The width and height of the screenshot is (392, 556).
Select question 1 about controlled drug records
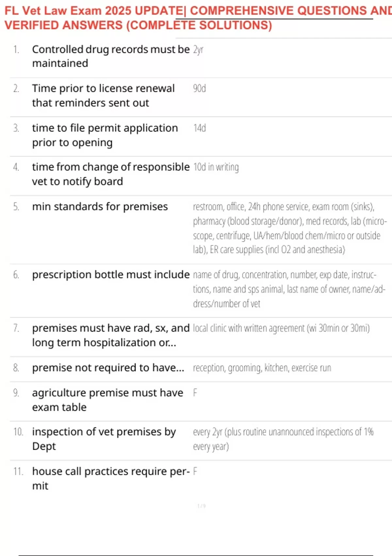pos(110,56)
